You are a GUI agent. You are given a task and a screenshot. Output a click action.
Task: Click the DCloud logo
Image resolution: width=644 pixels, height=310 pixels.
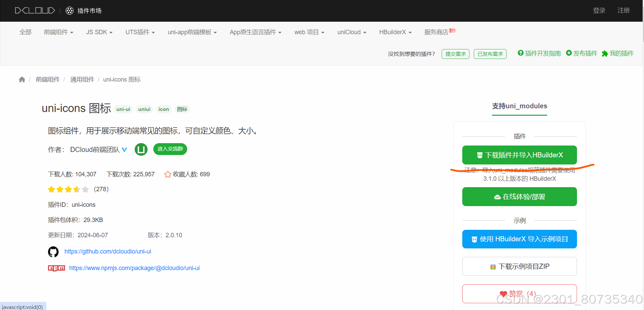35,10
